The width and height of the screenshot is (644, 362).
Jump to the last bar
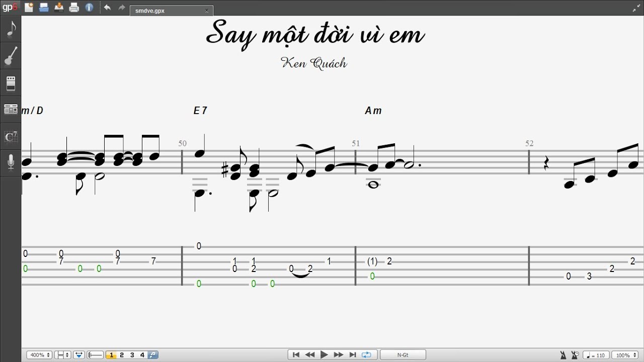(x=352, y=355)
